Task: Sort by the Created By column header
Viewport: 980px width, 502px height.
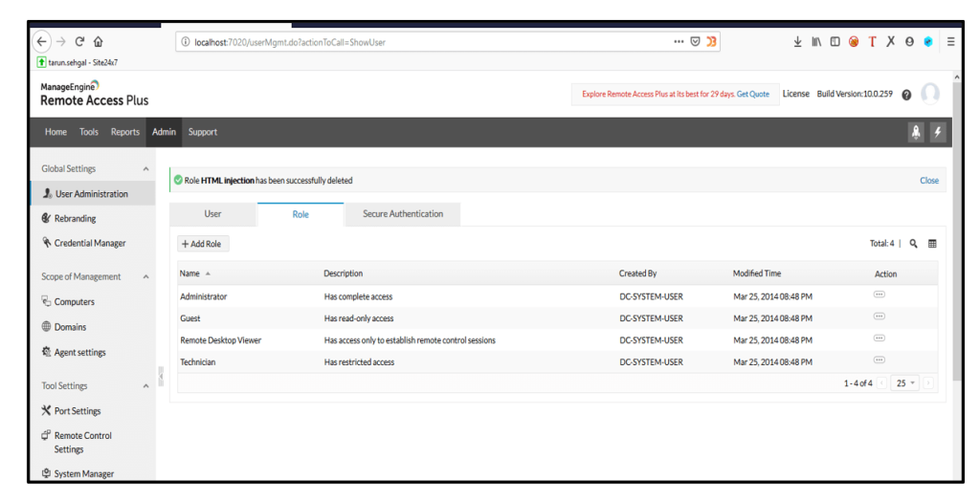Action: pos(637,273)
